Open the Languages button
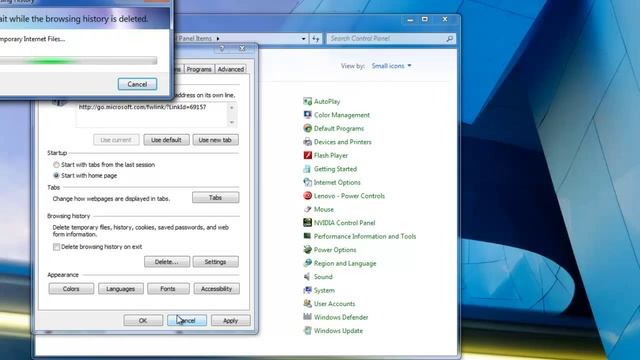 click(x=120, y=289)
